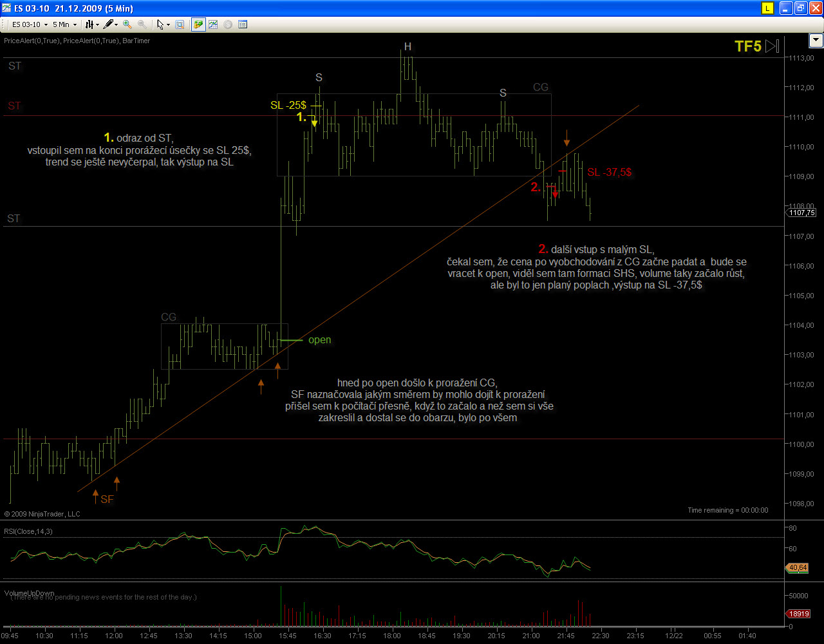Click the play arrow next to TF5

(x=772, y=46)
